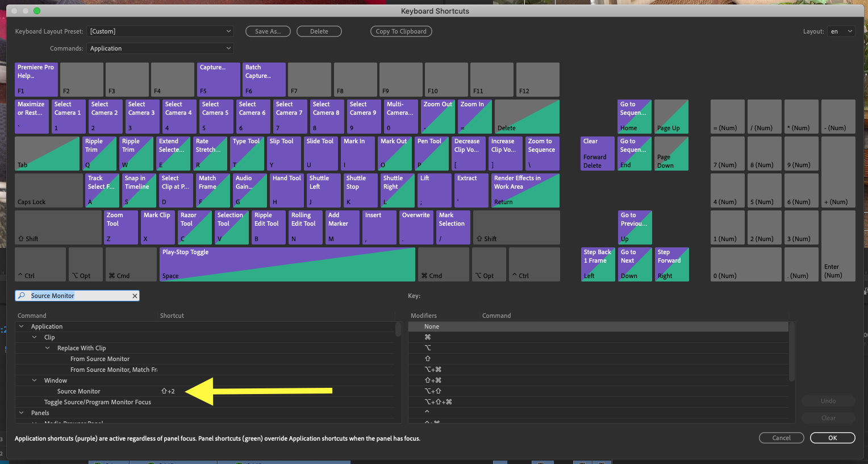Select the Rolling Edit Tool N key

click(x=306, y=227)
